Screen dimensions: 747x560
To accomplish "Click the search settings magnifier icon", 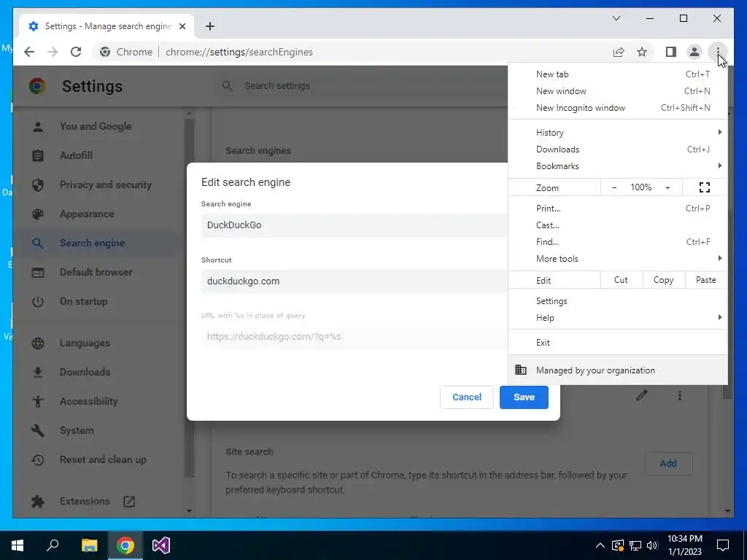I will click(228, 86).
